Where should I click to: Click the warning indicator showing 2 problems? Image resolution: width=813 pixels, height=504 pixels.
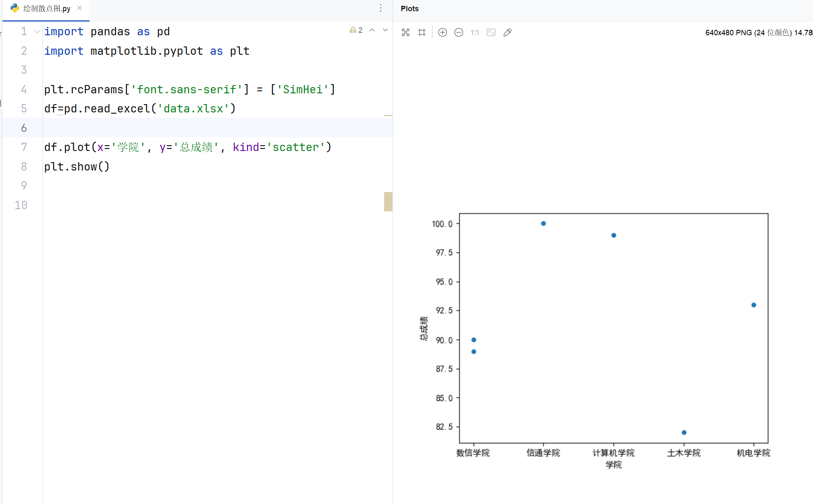point(356,30)
